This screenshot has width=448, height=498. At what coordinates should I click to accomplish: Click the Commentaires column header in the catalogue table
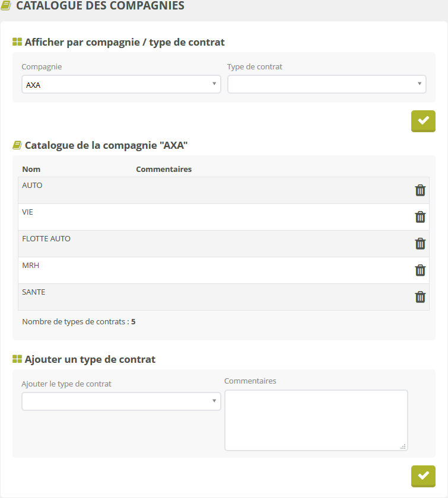164,169
